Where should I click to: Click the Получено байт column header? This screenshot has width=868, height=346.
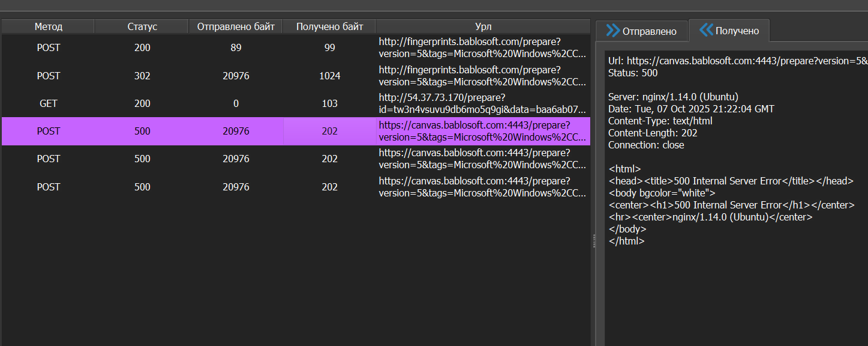coord(329,26)
